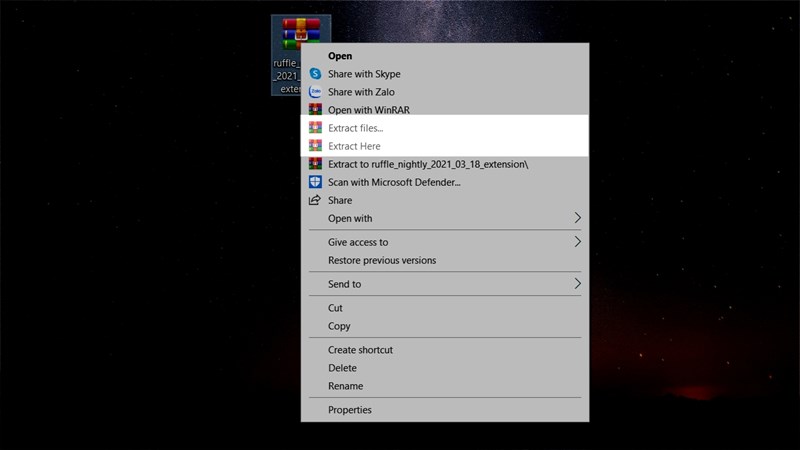Click the Skype icon in context menu
This screenshot has height=450, width=800.
315,73
